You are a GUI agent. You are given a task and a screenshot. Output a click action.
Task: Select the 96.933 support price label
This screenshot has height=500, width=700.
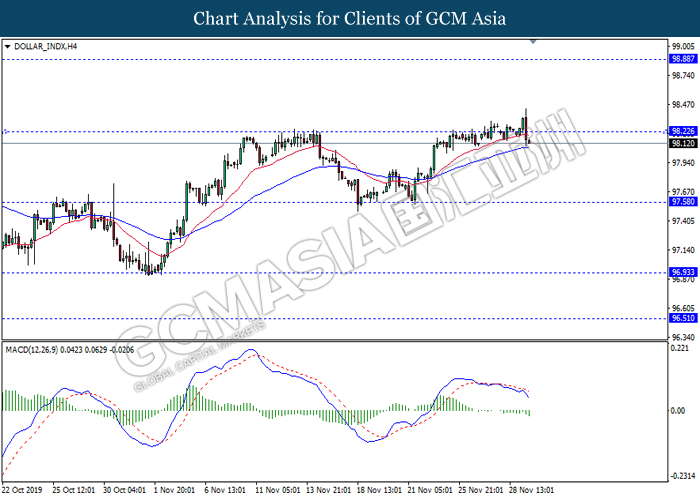coord(682,272)
